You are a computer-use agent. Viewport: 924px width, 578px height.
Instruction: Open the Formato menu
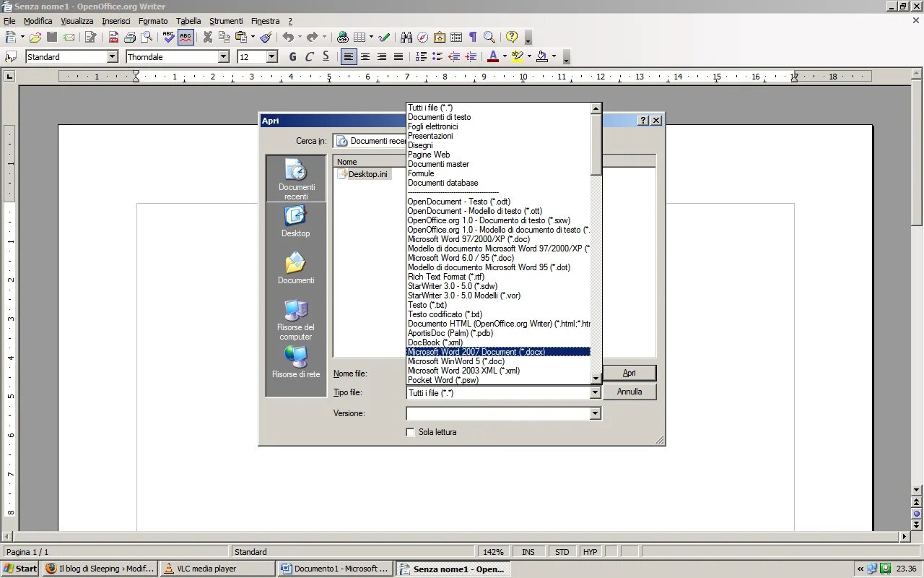pos(153,21)
